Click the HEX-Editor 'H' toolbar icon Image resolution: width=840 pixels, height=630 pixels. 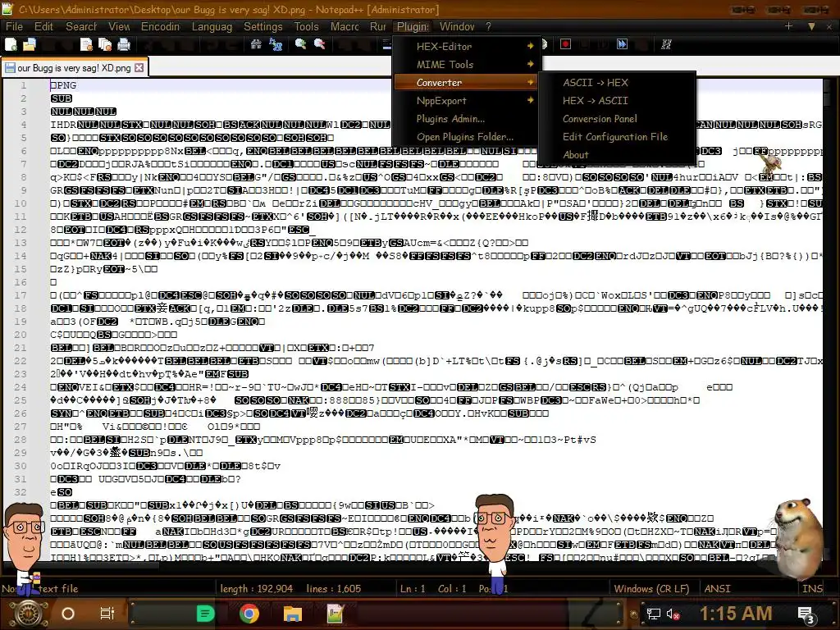[666, 44]
